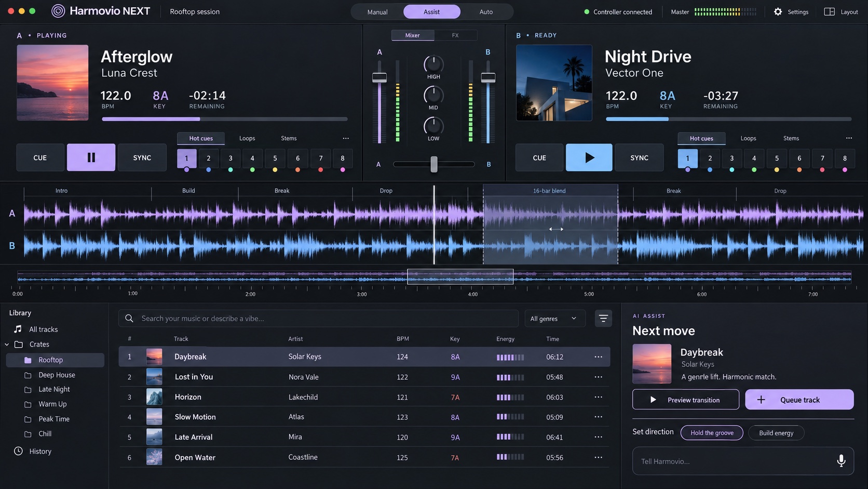The width and height of the screenshot is (868, 489).
Task: Toggle SYNC on Deck B
Action: (x=639, y=157)
